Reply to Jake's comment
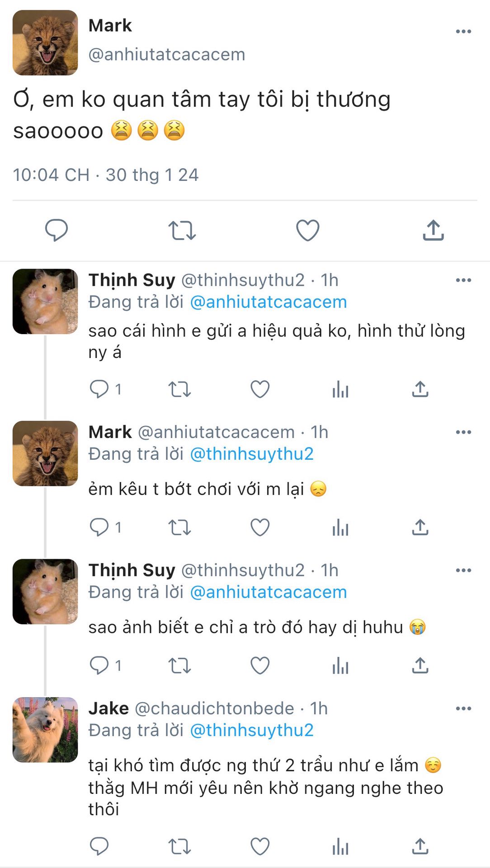490x868 pixels. (x=99, y=846)
